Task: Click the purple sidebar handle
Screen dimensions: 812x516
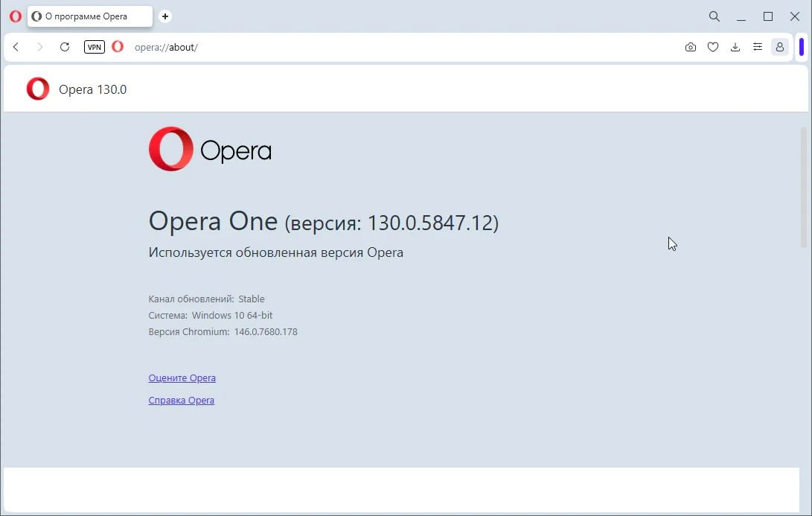Action: click(802, 47)
